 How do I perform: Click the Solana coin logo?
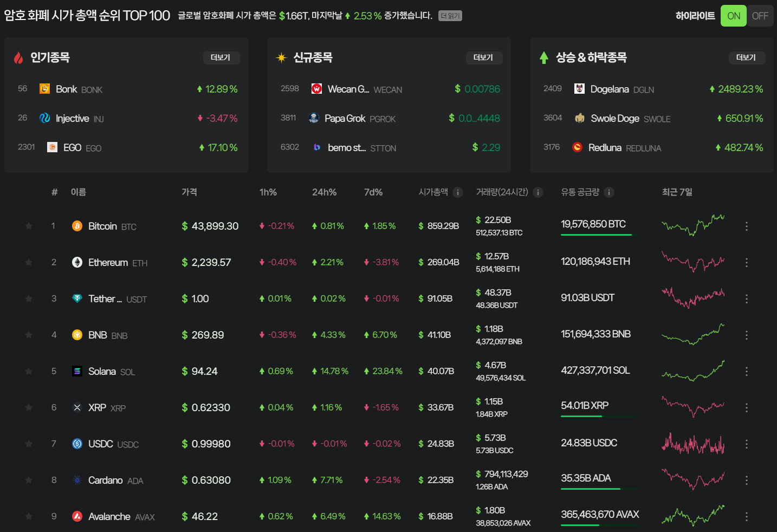point(77,371)
